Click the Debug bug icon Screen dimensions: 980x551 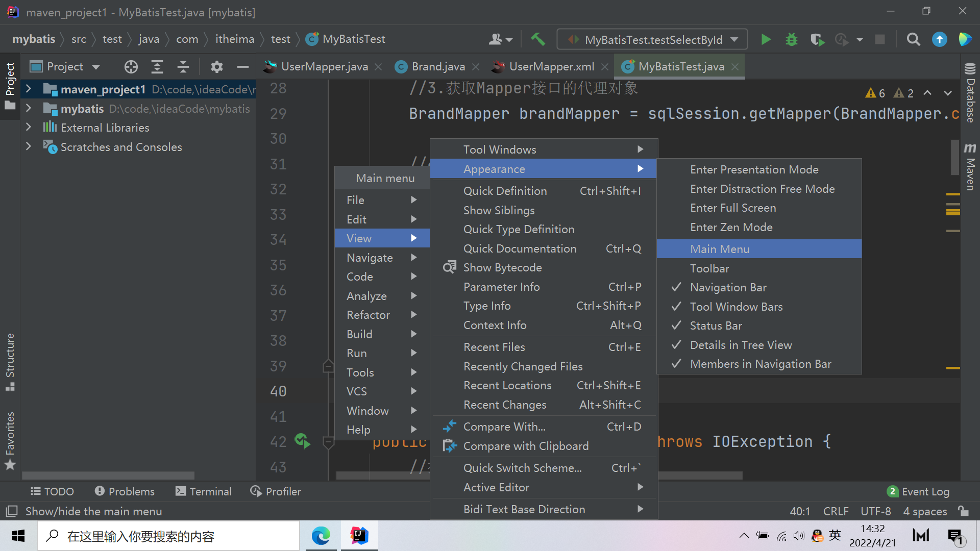pyautogui.click(x=791, y=39)
